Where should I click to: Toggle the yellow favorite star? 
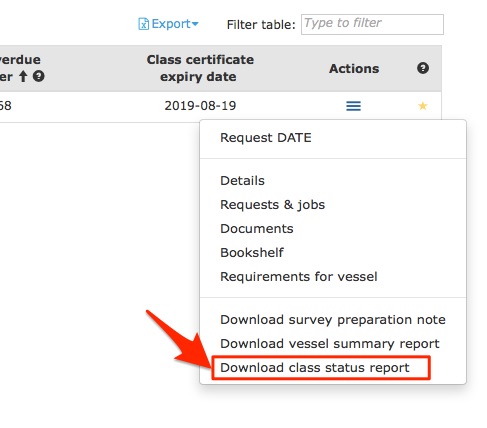coord(423,106)
